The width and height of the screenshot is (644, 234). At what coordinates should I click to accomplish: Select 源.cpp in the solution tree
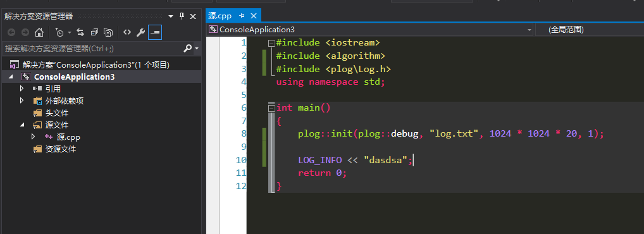tap(68, 137)
